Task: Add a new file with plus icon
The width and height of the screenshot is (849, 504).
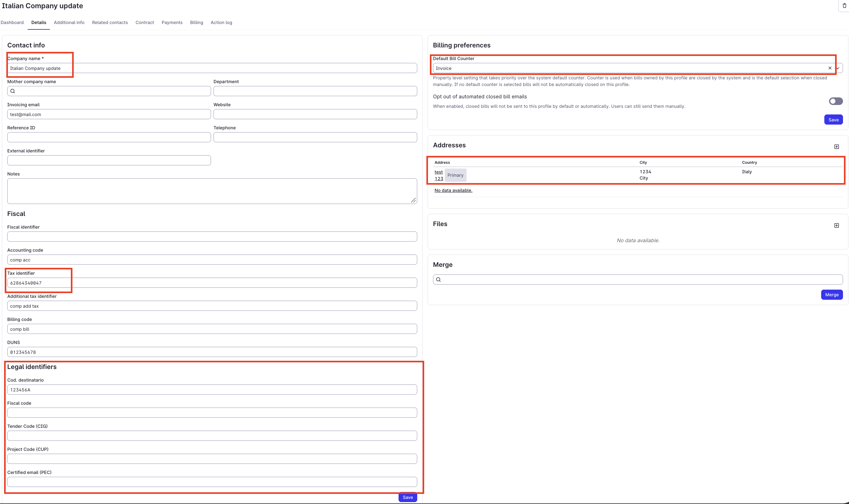Action: [836, 225]
